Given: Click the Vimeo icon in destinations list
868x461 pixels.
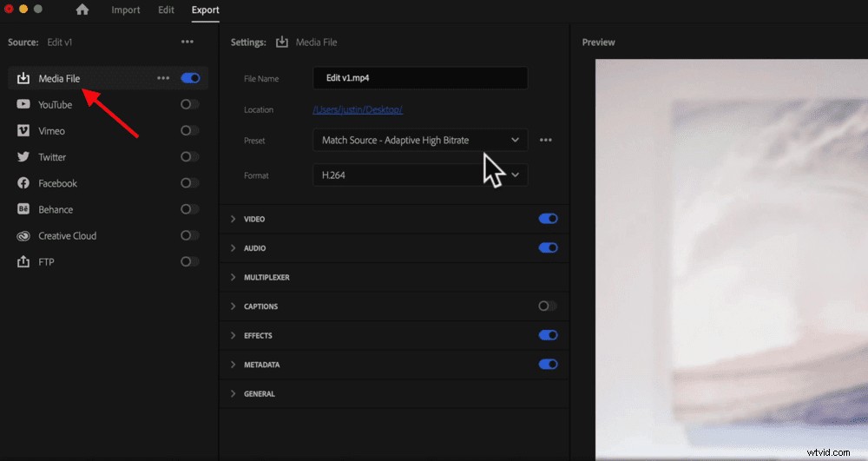Looking at the screenshot, I should 23,130.
